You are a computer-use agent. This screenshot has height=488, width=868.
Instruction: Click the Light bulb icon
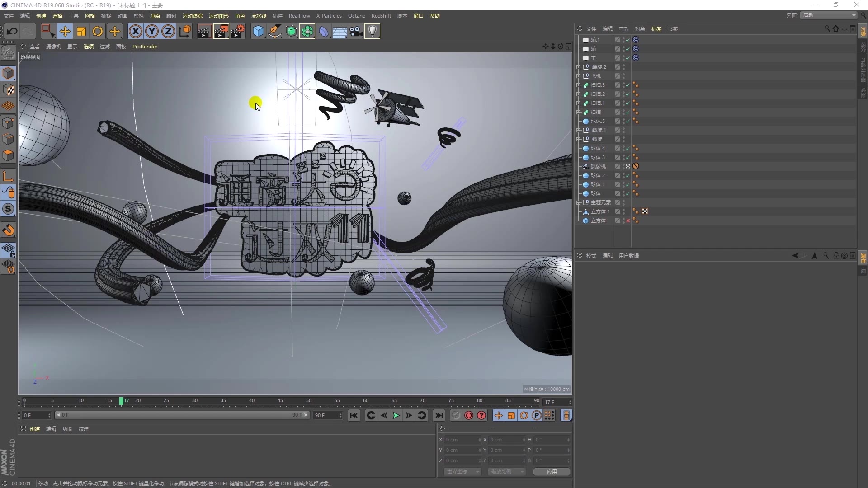tap(372, 31)
